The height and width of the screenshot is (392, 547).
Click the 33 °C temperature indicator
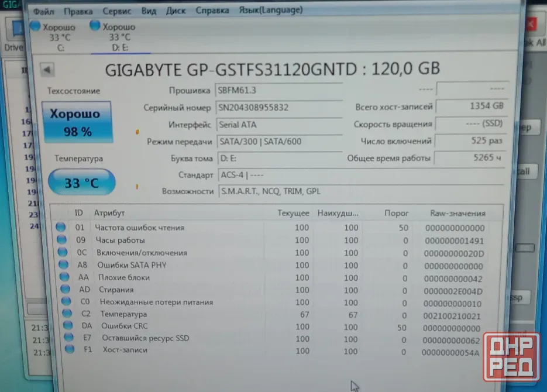(82, 183)
